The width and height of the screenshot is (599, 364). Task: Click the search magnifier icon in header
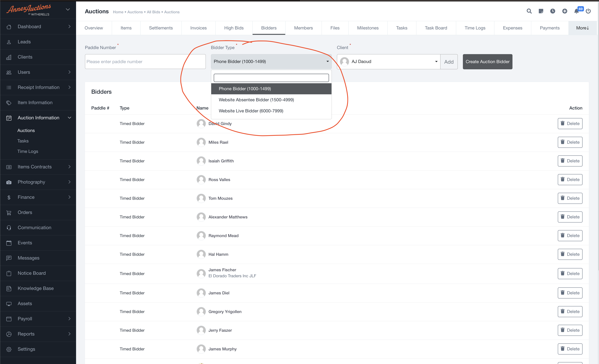529,11
